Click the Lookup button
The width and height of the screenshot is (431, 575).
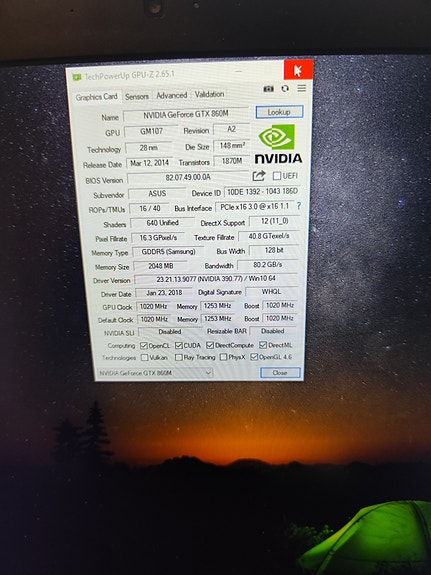tap(279, 112)
